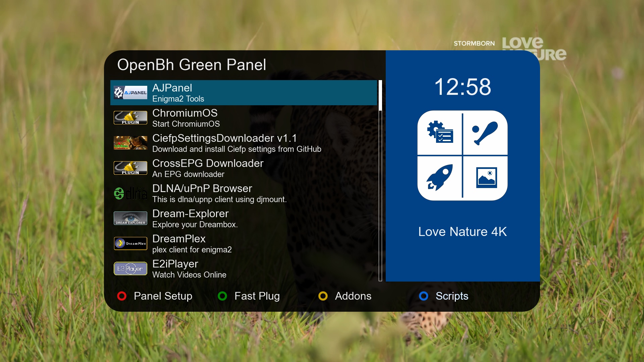Click 'Watch Videos Online' description
Viewport: 644px width, 362px height.
(x=189, y=275)
